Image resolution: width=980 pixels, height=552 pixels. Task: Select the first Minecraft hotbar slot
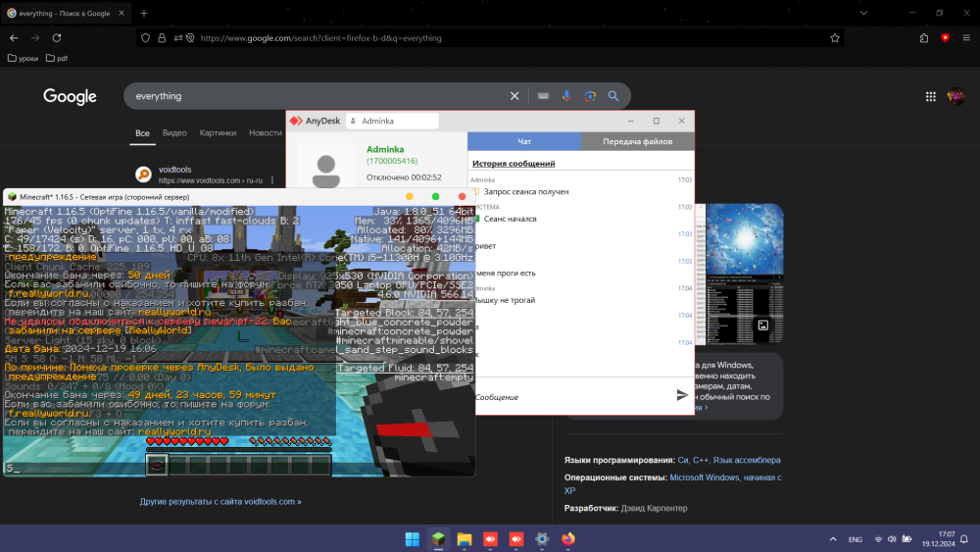coord(157,465)
